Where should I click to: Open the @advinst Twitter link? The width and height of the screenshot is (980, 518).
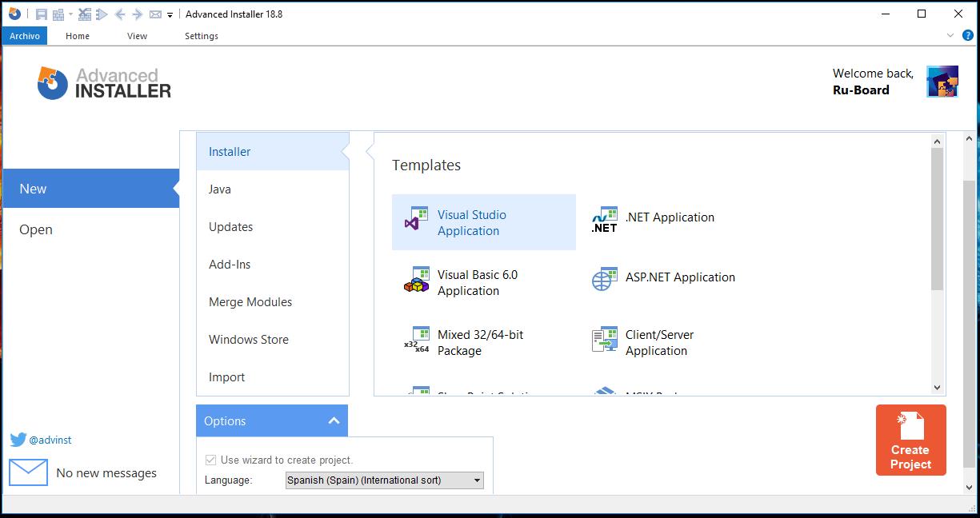[50, 440]
